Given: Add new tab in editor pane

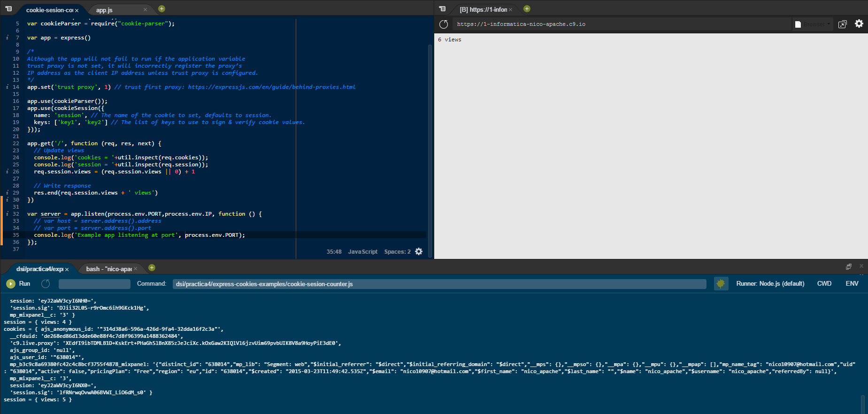Looking at the screenshot, I should tap(161, 9).
